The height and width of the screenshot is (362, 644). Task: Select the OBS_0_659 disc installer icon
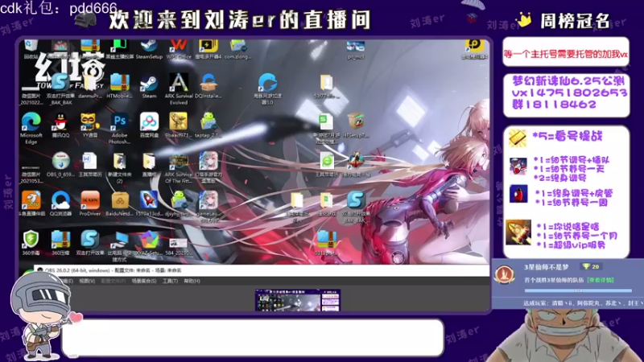[x=61, y=165]
